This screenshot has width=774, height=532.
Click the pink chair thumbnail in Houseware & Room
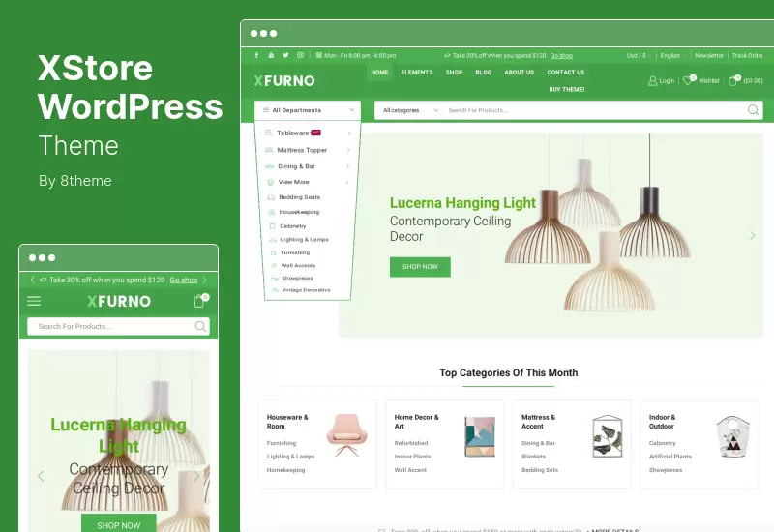(x=346, y=435)
